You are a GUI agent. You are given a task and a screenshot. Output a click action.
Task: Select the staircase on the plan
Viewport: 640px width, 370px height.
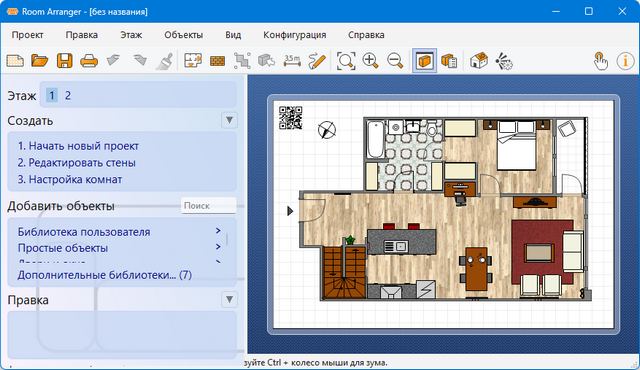pyautogui.click(x=344, y=273)
